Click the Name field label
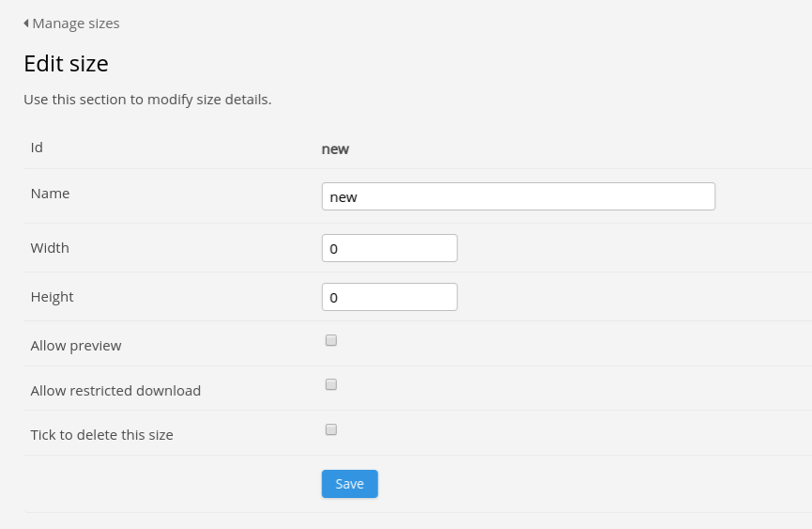The image size is (812, 529). [50, 193]
